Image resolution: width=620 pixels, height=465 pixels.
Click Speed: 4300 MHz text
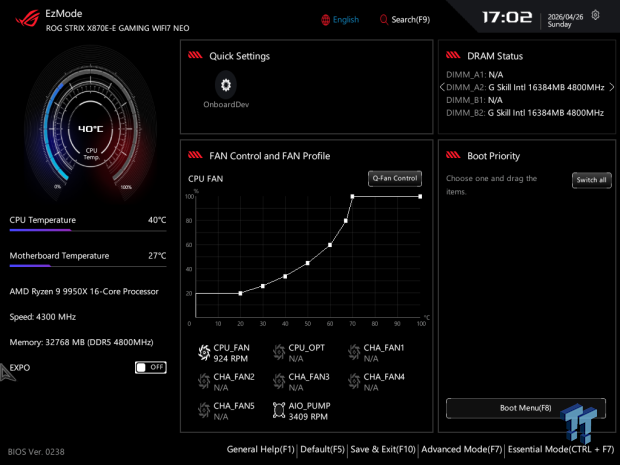(43, 317)
